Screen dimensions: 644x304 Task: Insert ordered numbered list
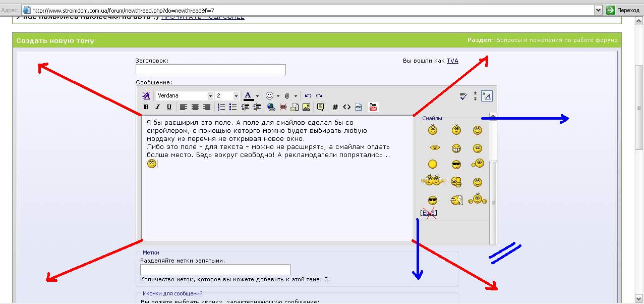click(221, 107)
